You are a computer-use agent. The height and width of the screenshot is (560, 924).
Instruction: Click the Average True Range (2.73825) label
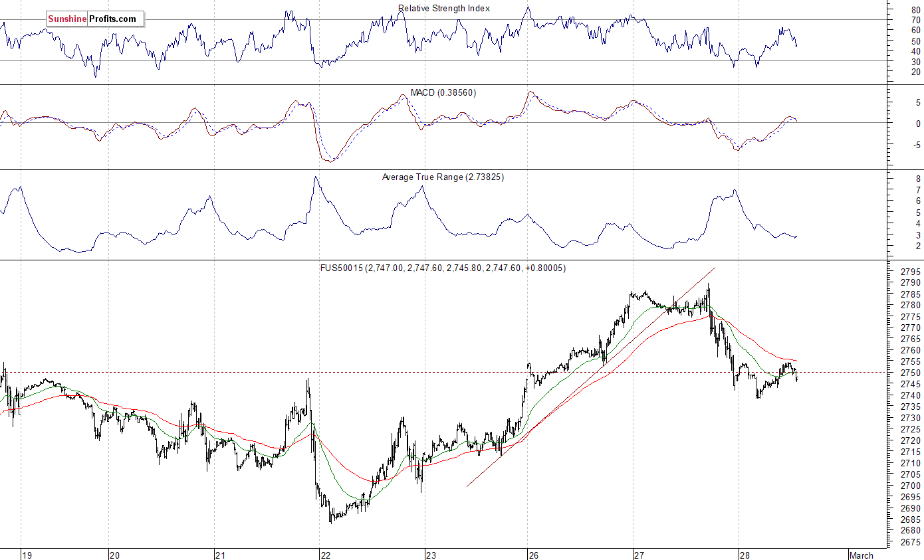point(443,177)
